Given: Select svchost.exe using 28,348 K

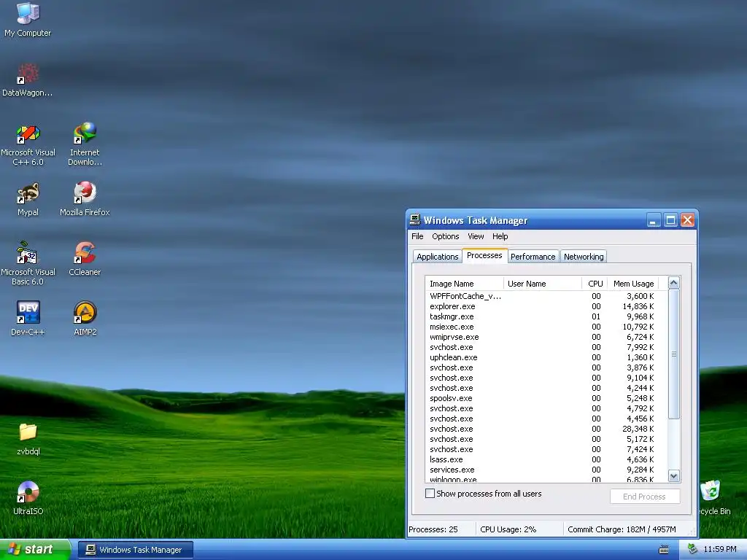Looking at the screenshot, I should pyautogui.click(x=543, y=429).
